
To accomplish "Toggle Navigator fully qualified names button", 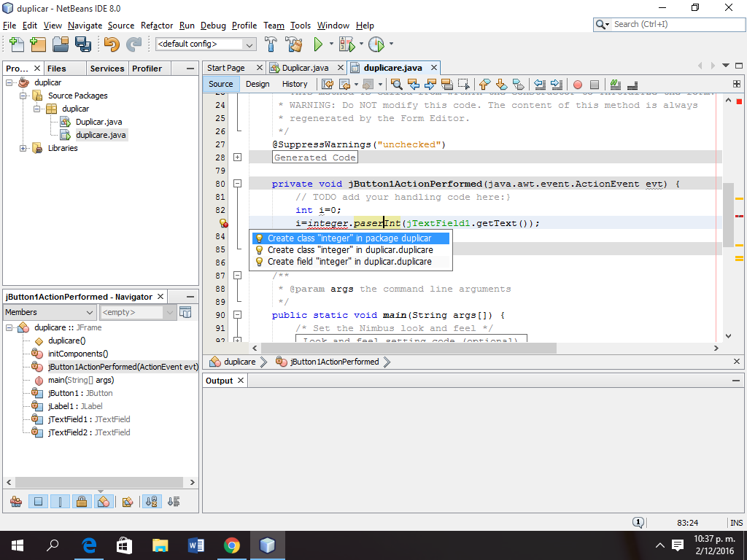I will pyautogui.click(x=127, y=502).
